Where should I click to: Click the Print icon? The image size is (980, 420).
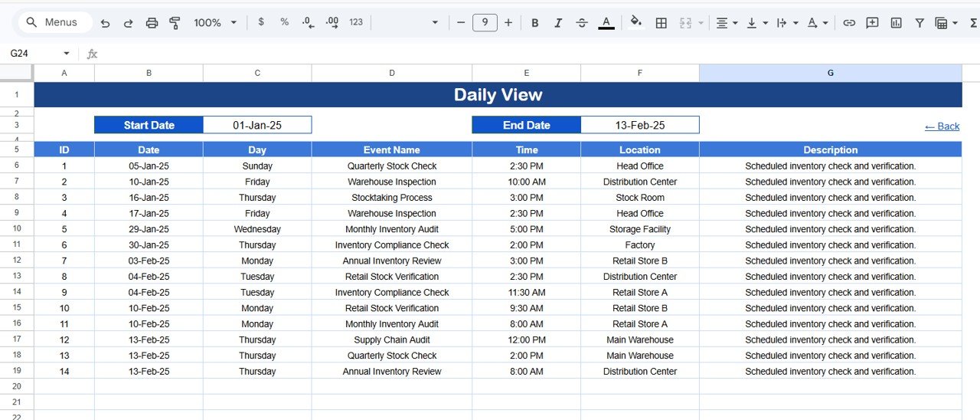click(x=152, y=23)
